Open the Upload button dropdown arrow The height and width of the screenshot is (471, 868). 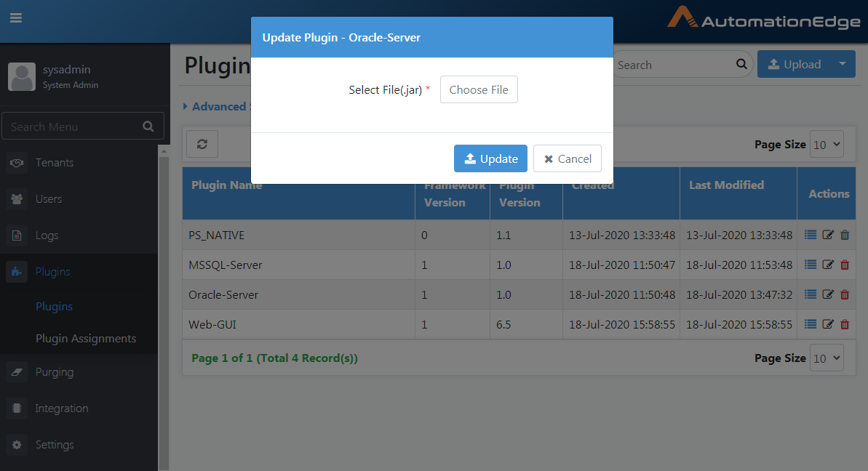[x=843, y=64]
